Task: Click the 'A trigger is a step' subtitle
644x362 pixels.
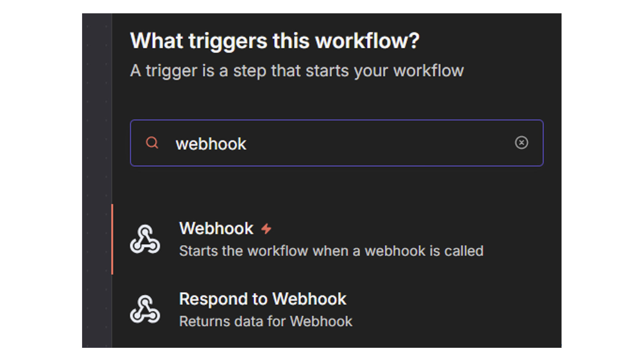Action: click(296, 71)
